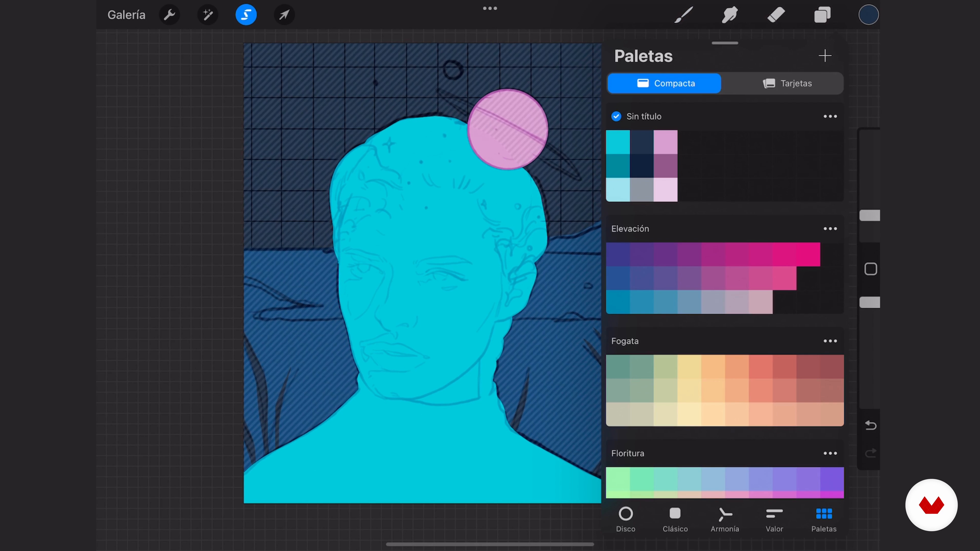This screenshot has height=551, width=980.
Task: Switch to Valor color tab
Action: point(774,519)
